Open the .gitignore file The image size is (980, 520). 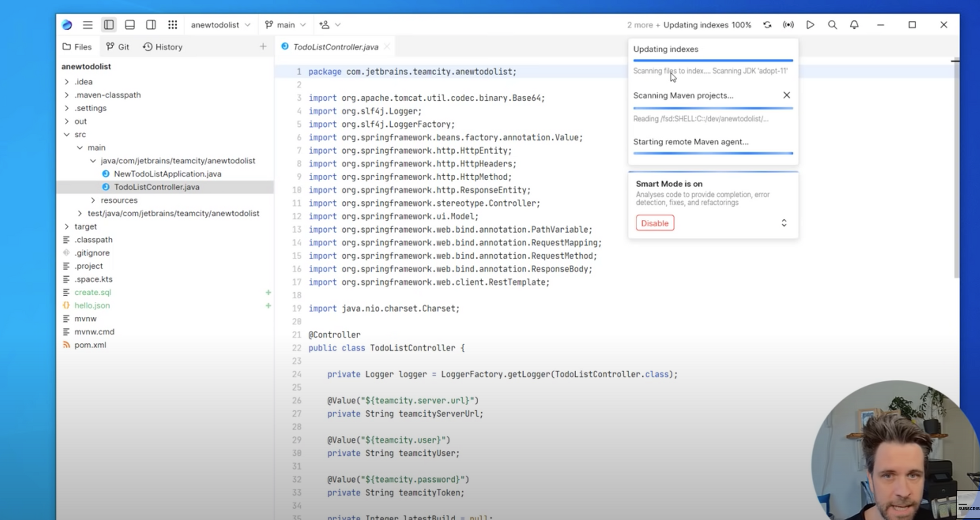(92, 253)
